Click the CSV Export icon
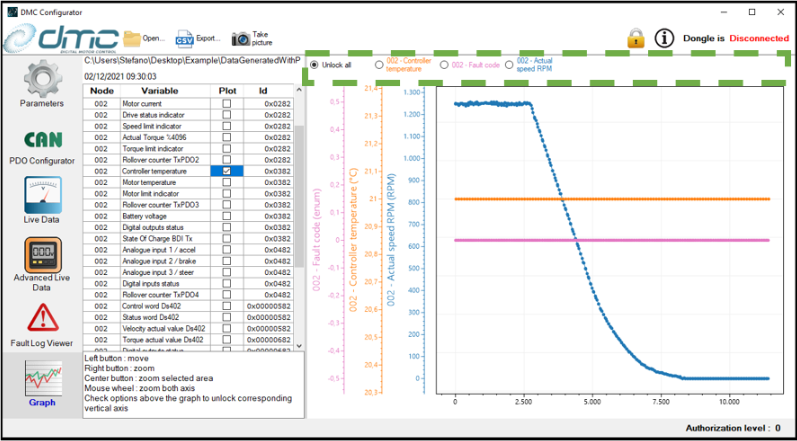 coord(185,39)
